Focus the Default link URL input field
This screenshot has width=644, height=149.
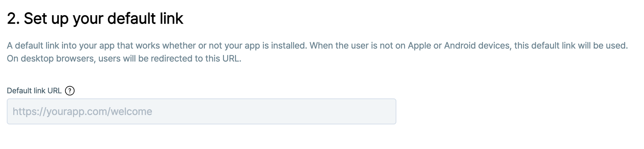point(201,111)
